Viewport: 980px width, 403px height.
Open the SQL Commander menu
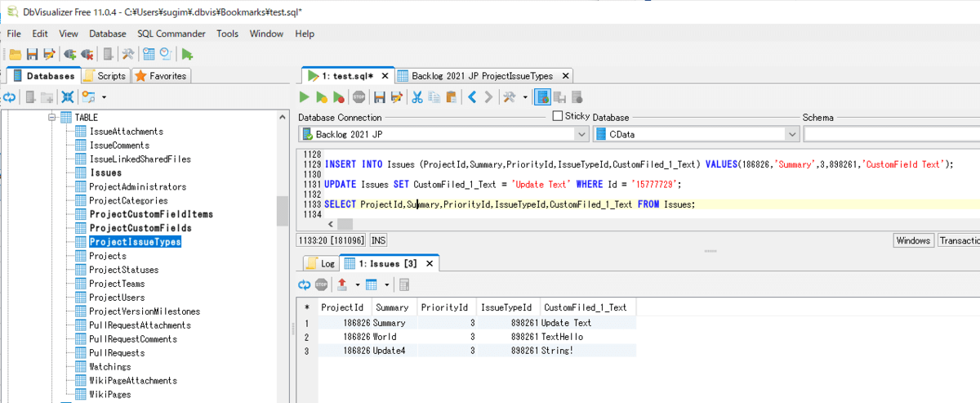click(x=171, y=34)
